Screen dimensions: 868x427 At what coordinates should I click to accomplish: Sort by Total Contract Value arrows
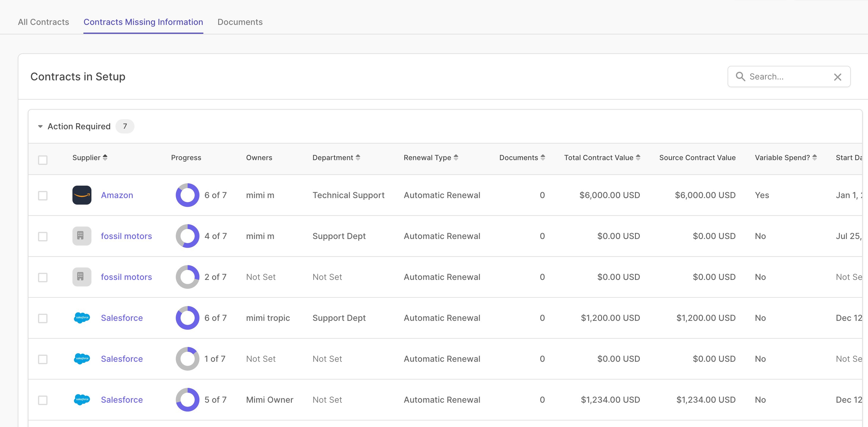pos(638,157)
